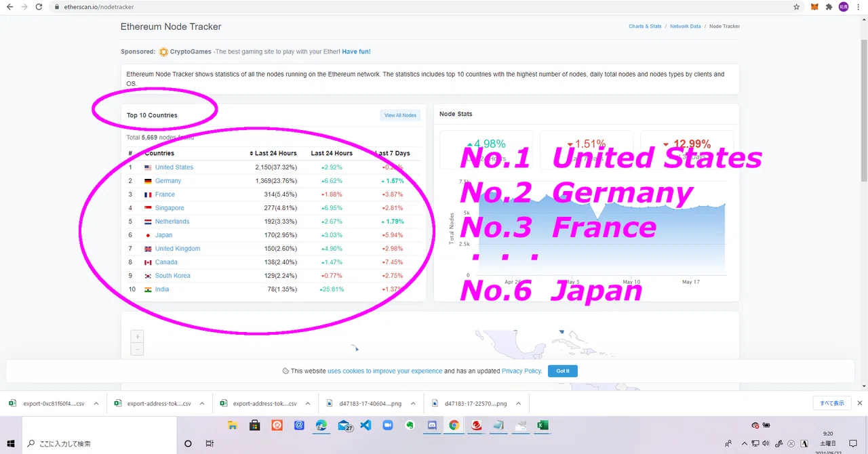This screenshot has width=868, height=454.
Task: Click the forward navigation arrow
Action: click(x=24, y=7)
